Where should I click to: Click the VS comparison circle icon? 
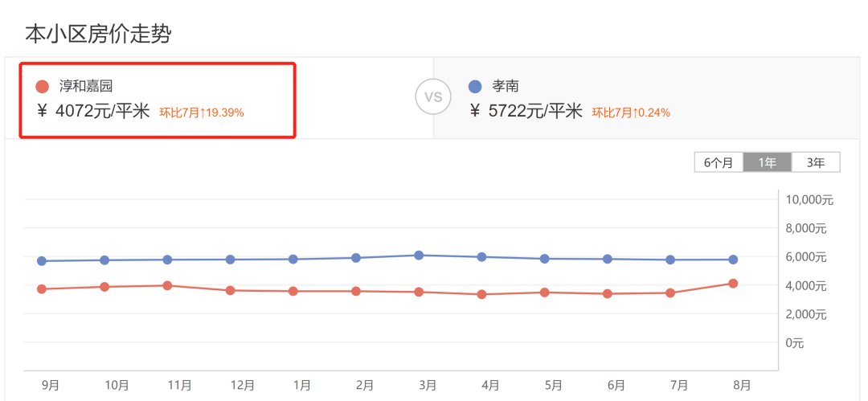(x=433, y=97)
